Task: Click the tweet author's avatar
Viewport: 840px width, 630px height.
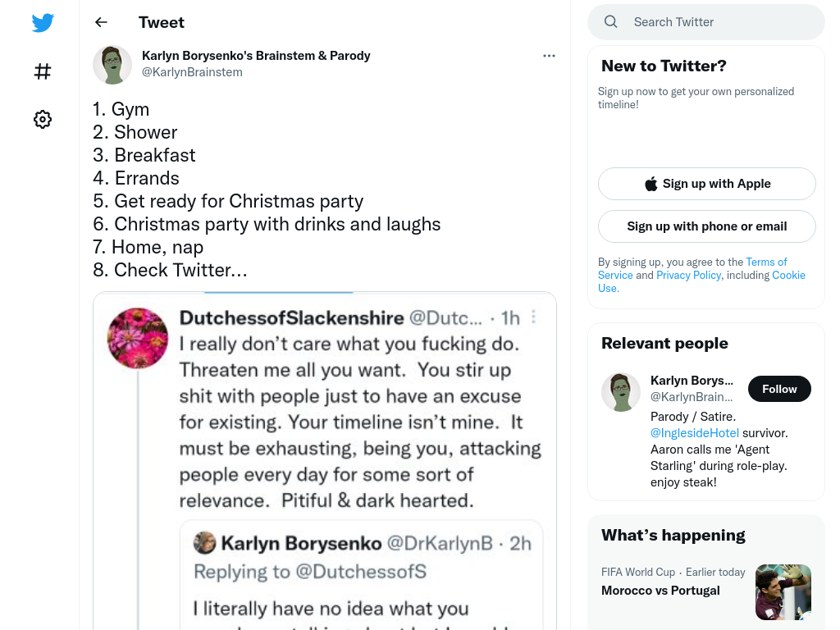Action: pyautogui.click(x=112, y=65)
